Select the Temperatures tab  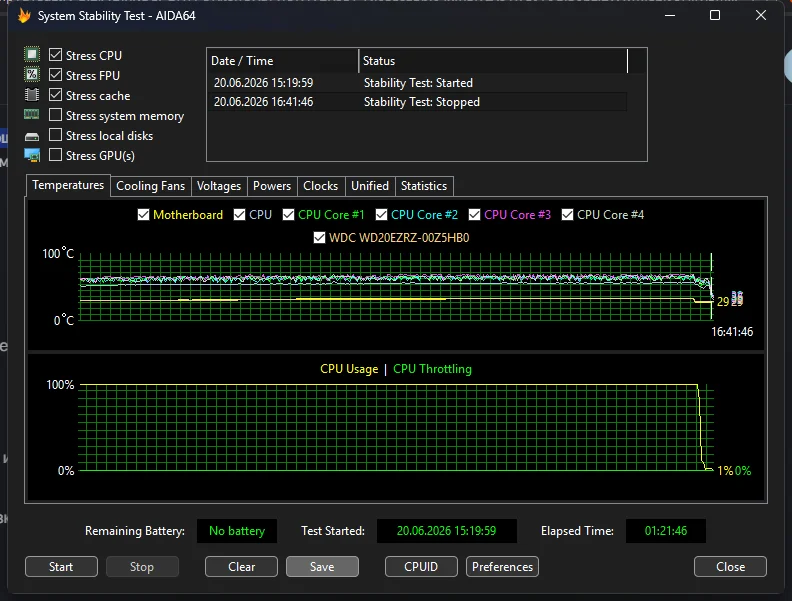coord(68,185)
